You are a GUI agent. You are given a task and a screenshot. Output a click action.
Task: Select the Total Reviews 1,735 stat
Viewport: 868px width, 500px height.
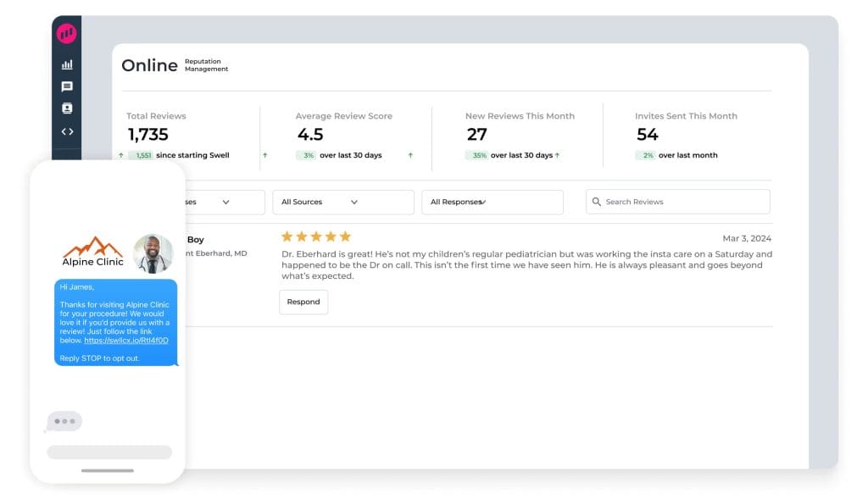(x=148, y=134)
